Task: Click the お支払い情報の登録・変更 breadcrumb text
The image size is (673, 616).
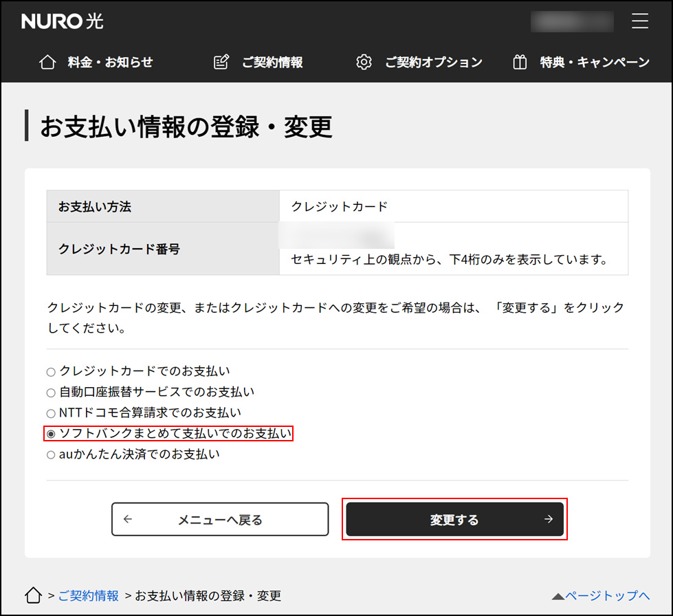Action: tap(208, 596)
